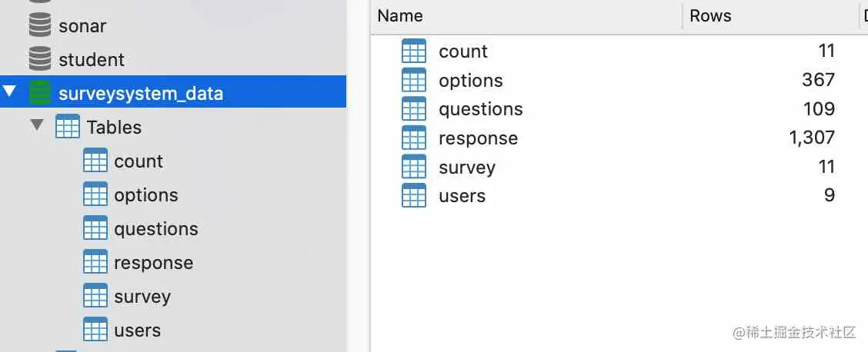Click the student database icon
Image resolution: width=868 pixels, height=352 pixels.
click(x=40, y=59)
